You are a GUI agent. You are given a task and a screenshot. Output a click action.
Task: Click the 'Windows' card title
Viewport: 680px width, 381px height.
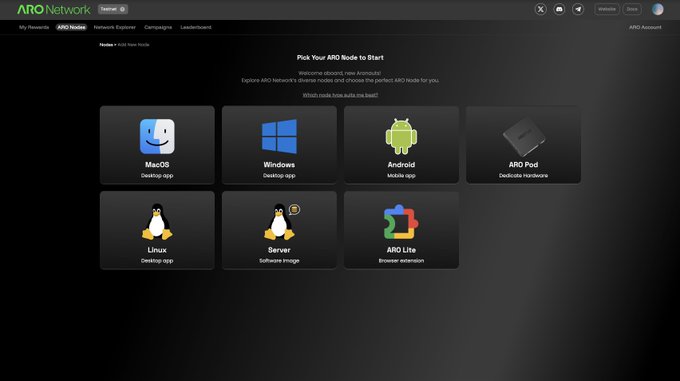coord(279,165)
